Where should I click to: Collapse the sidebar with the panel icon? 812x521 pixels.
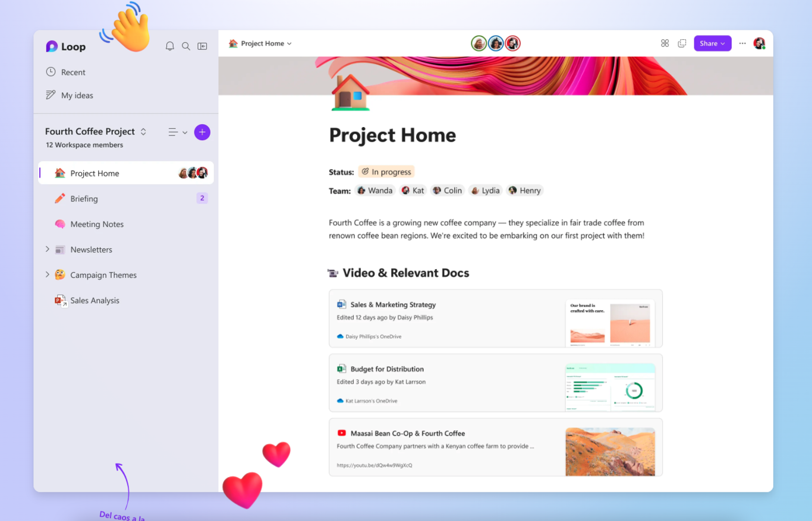202,46
